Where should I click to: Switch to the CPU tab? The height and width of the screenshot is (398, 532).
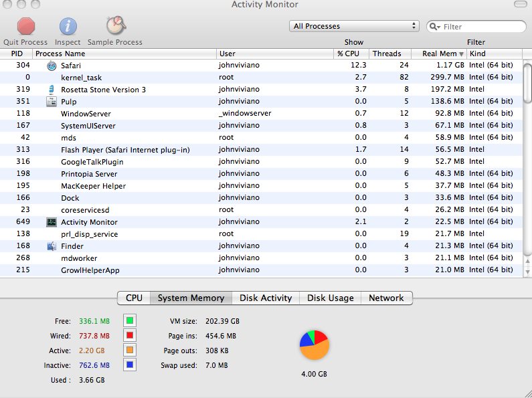(x=134, y=298)
